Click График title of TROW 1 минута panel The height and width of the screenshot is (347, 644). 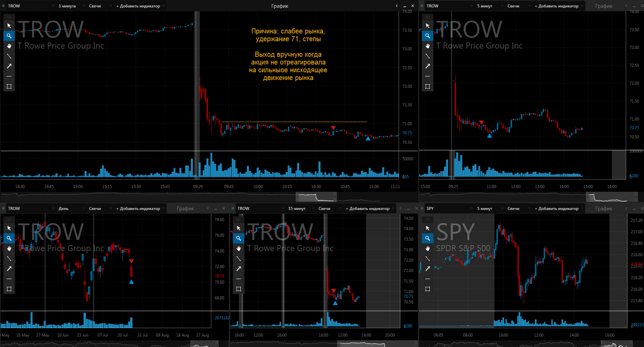280,6
